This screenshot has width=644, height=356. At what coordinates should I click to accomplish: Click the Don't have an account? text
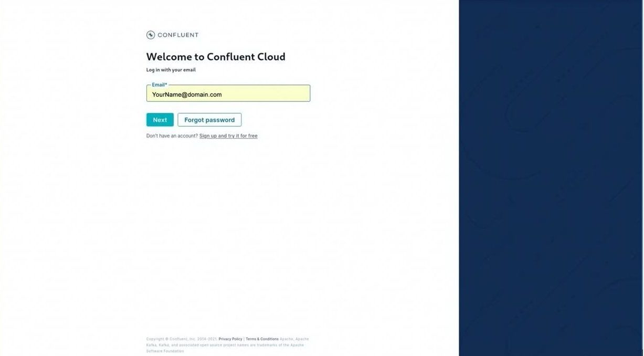coord(172,136)
